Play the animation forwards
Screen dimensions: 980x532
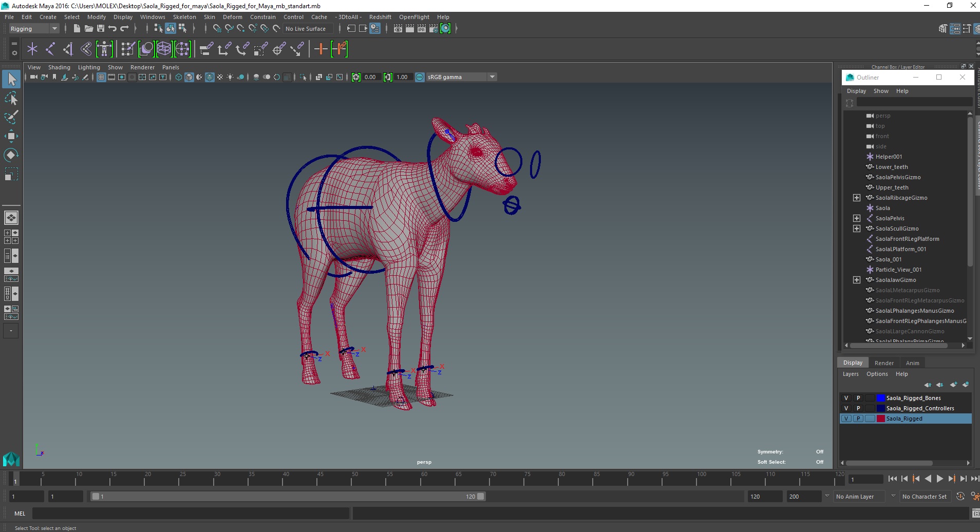coord(939,479)
